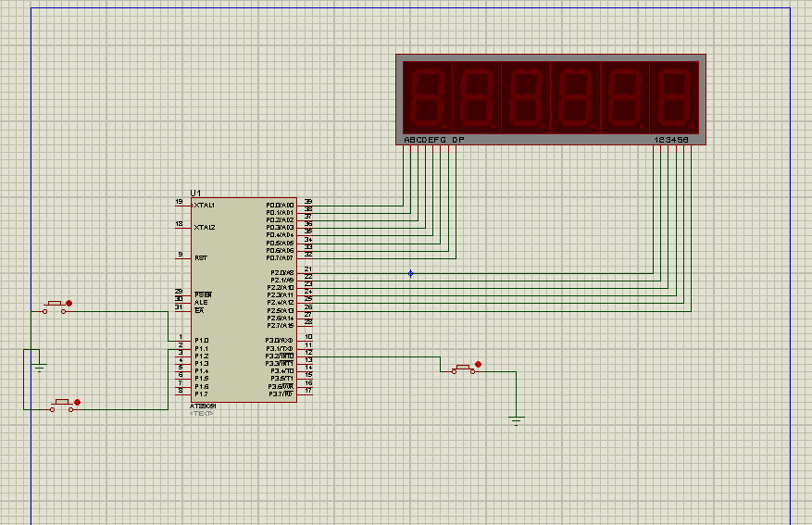Select the AT89C51 microcontroller body
The height and width of the screenshot is (525, 812).
[x=244, y=300]
